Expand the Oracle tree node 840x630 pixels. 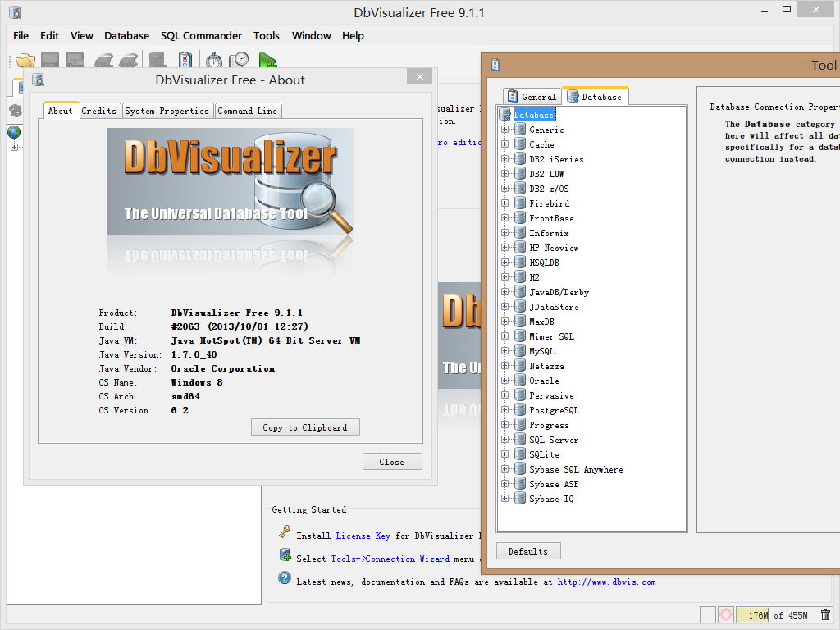click(504, 381)
